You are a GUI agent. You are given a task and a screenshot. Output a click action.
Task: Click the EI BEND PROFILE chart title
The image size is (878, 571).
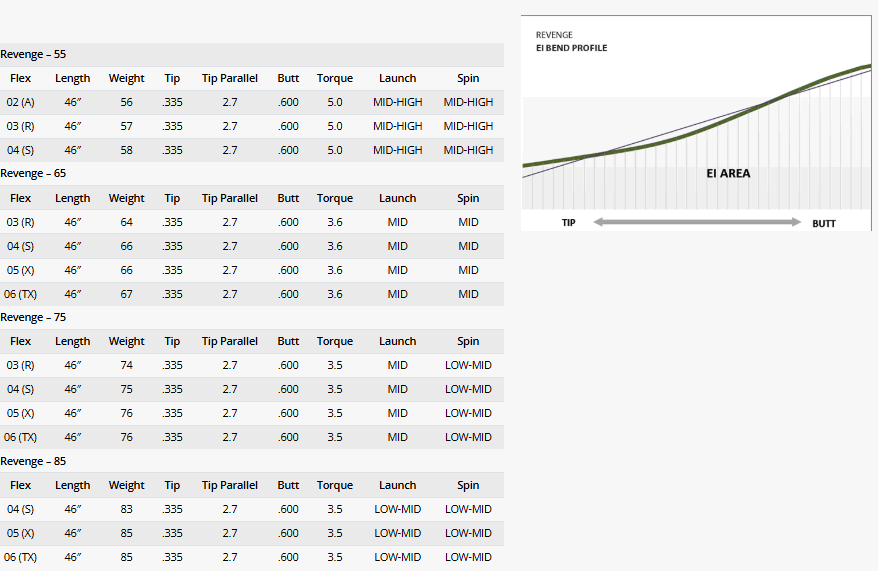click(571, 48)
